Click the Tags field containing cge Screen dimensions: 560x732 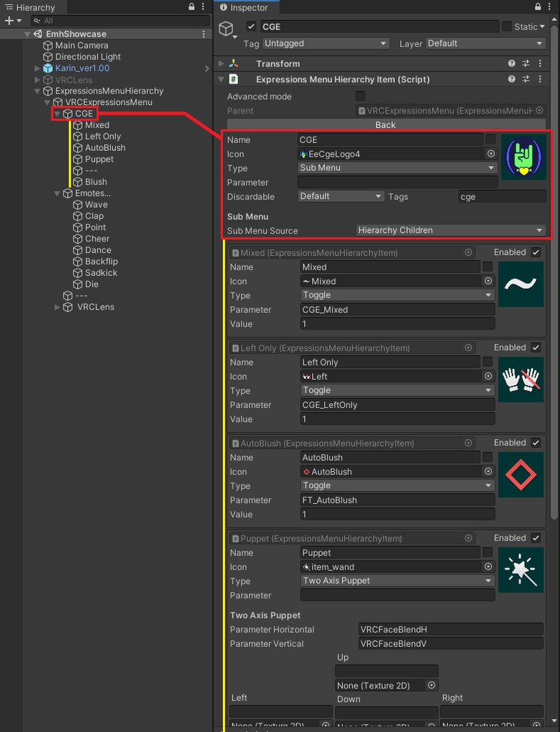click(x=501, y=197)
